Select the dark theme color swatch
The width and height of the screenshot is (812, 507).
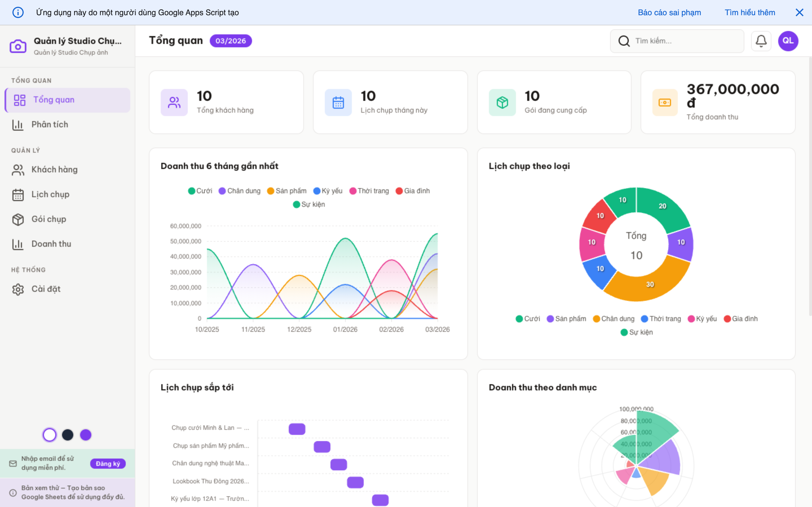pos(67,435)
